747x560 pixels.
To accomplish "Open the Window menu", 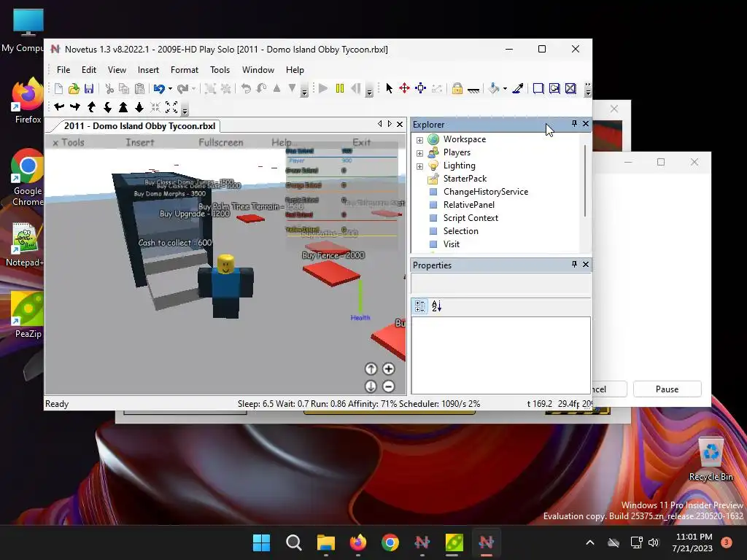I will 258,69.
